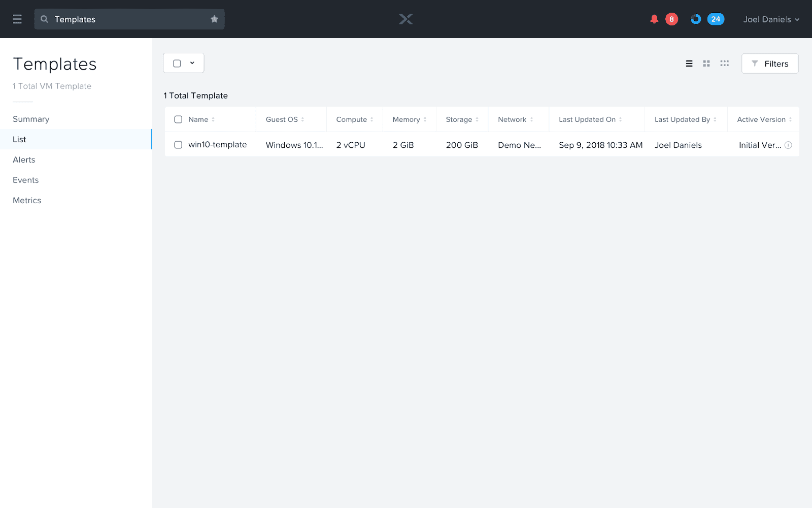The width and height of the screenshot is (812, 508).
Task: Select the List sidebar tab
Action: pyautogui.click(x=76, y=139)
